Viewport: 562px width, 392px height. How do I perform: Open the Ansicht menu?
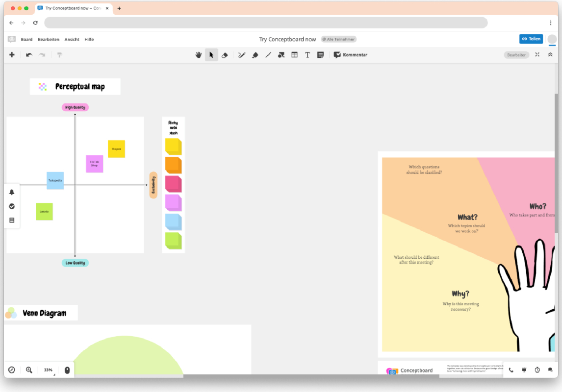click(x=72, y=39)
